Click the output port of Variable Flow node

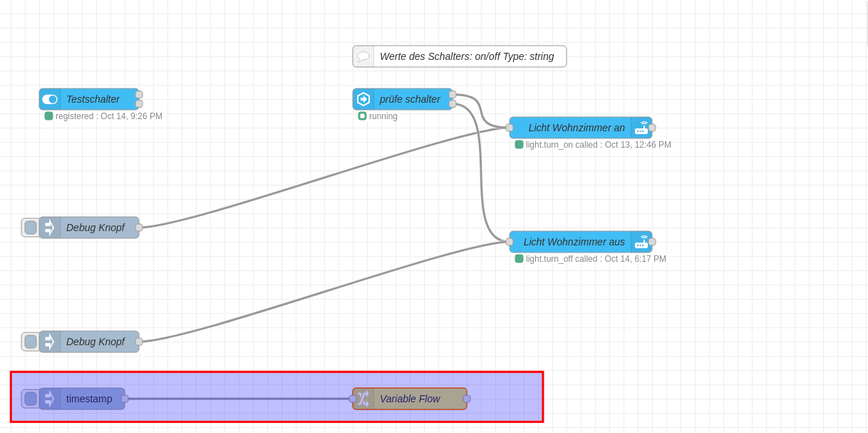click(x=467, y=399)
